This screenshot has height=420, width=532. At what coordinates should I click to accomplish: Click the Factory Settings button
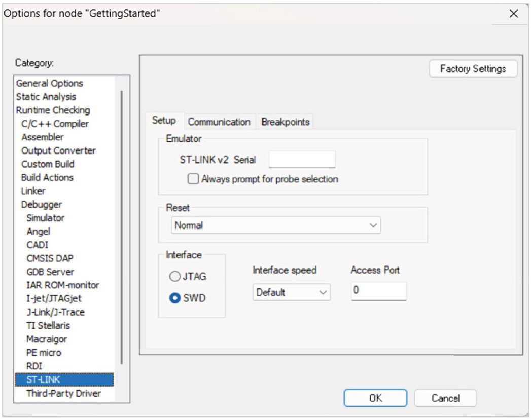(473, 69)
